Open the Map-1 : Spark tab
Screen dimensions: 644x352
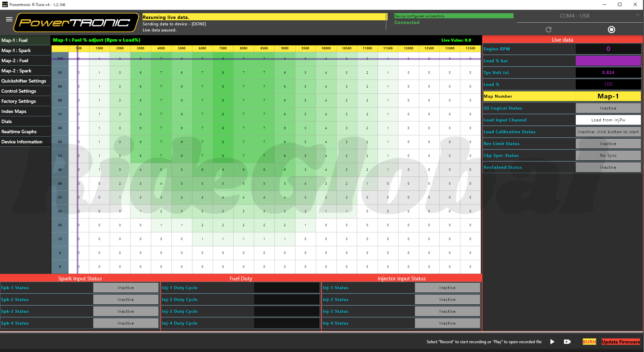point(16,50)
